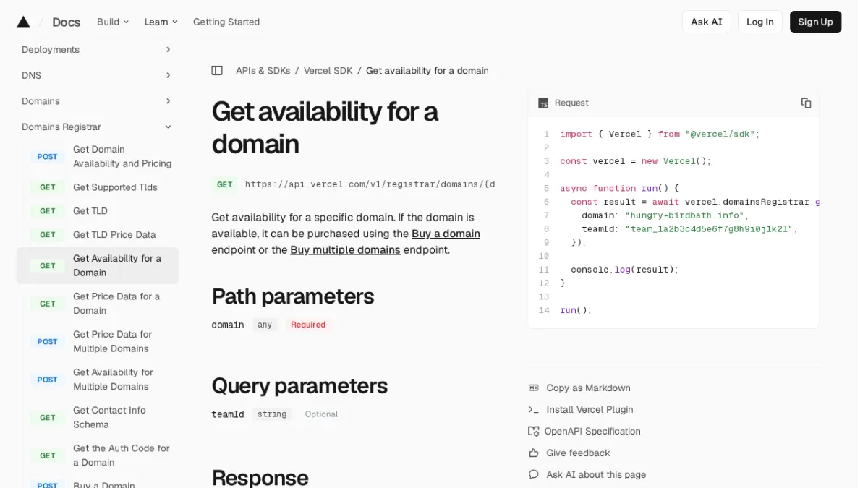Click the chat bubble Ask AI icon
Image resolution: width=868 pixels, height=488 pixels.
[x=534, y=475]
